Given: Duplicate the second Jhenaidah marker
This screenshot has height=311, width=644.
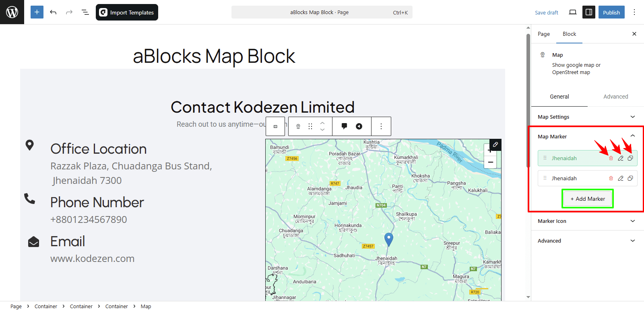Looking at the screenshot, I should [x=630, y=178].
